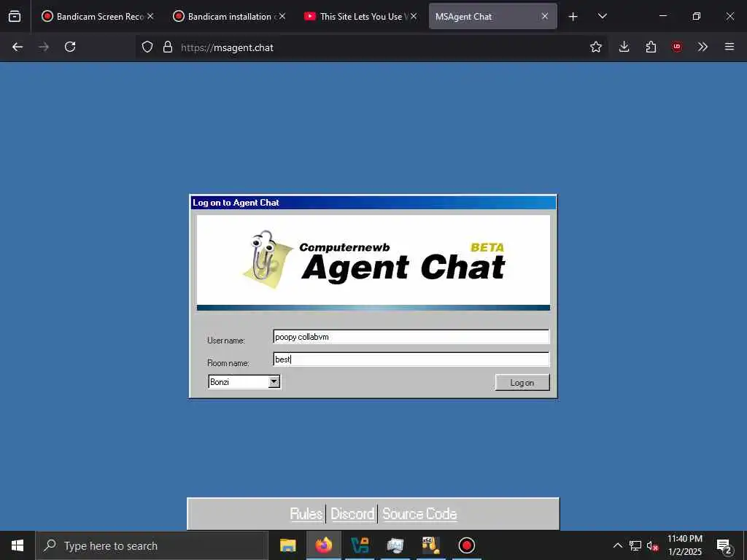This screenshot has height=560, width=747.
Task: Click the site padlock icon
Action: 168,47
